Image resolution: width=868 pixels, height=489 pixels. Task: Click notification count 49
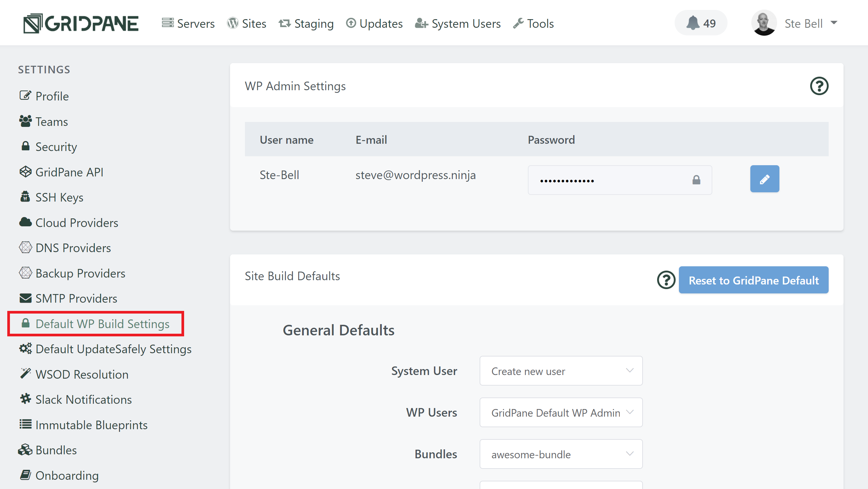(x=709, y=23)
